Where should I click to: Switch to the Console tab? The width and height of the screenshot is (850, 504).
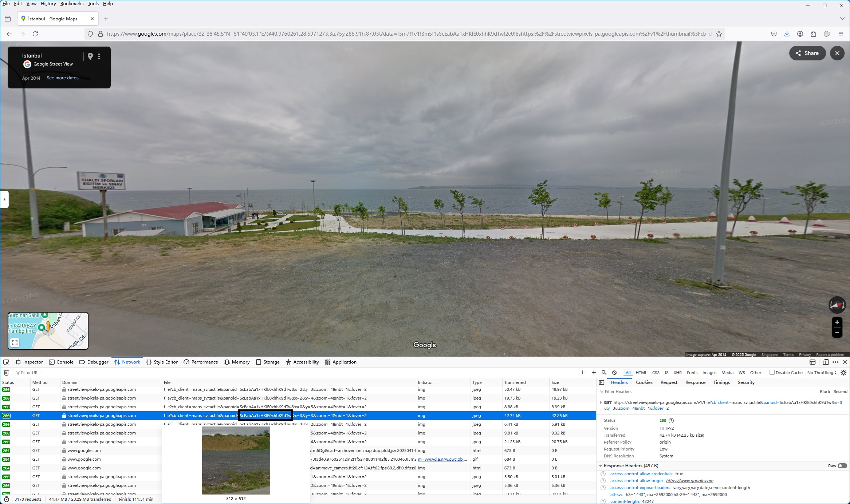(x=61, y=362)
